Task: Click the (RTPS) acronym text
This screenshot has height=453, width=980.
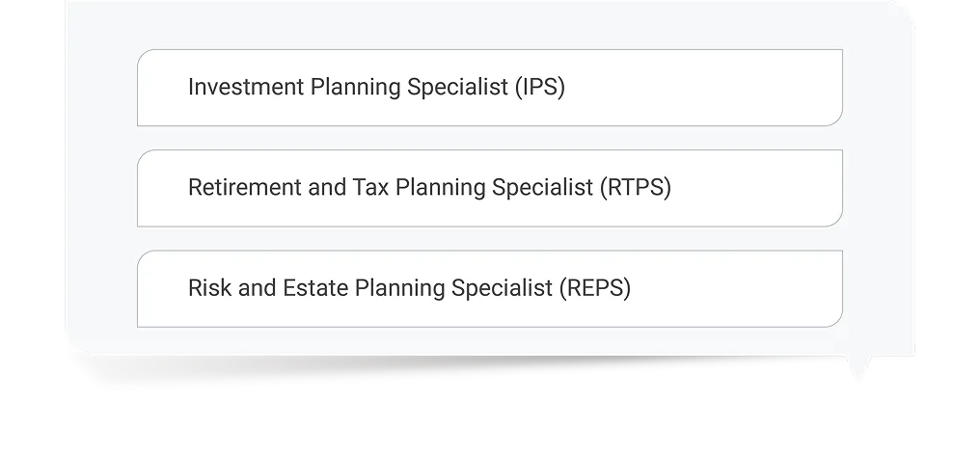Action: (635, 188)
